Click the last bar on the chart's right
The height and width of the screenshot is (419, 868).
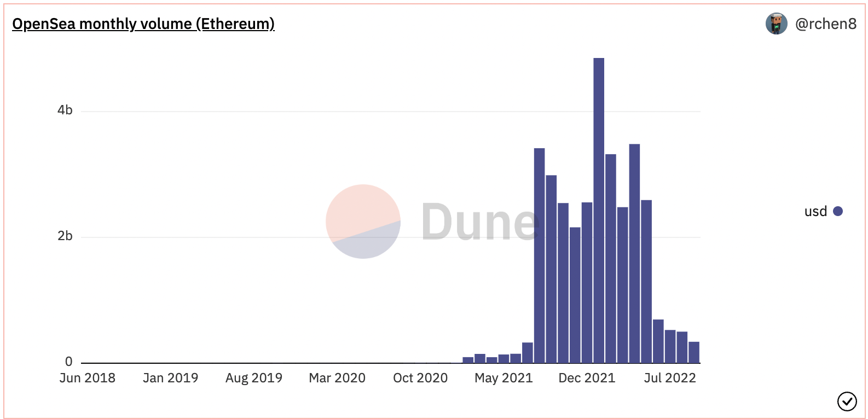694,352
